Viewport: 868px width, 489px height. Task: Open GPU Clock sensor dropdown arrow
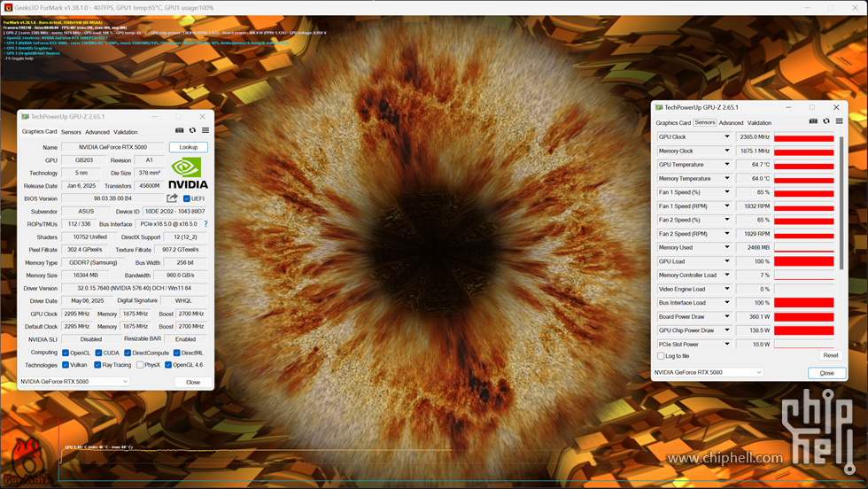727,136
